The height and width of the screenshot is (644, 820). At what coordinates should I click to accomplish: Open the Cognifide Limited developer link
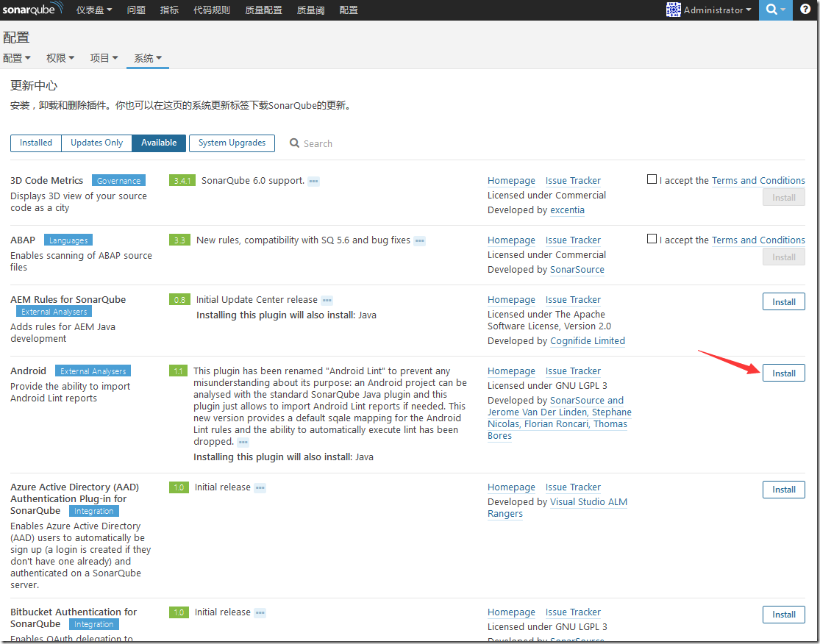pyautogui.click(x=588, y=341)
